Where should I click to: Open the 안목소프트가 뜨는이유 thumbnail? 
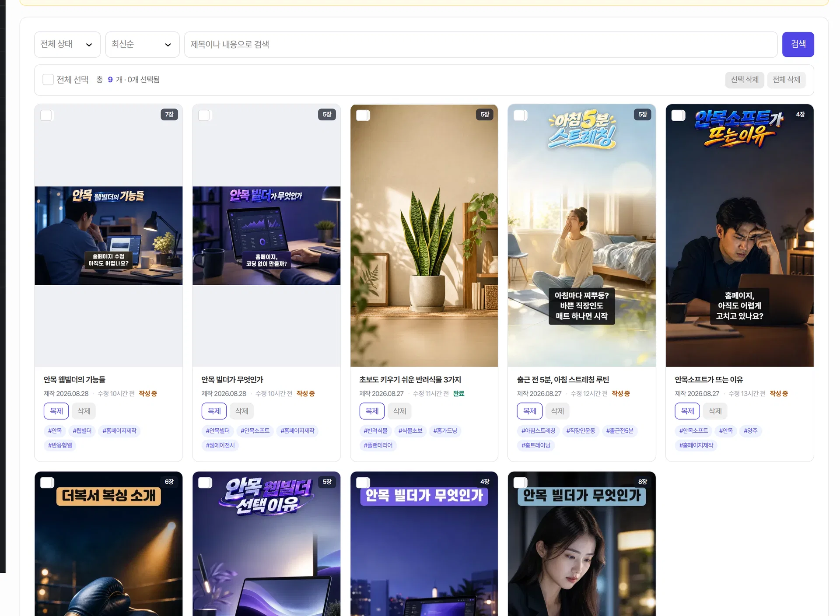click(739, 236)
